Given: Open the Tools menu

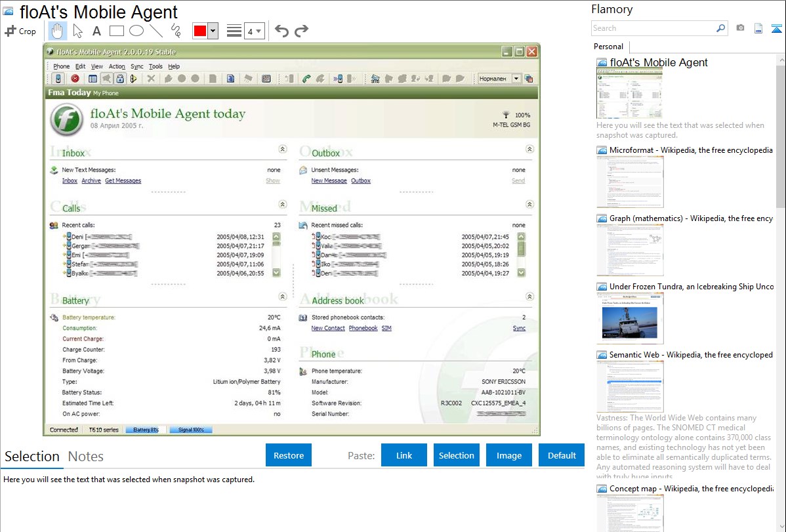Looking at the screenshot, I should [155, 66].
